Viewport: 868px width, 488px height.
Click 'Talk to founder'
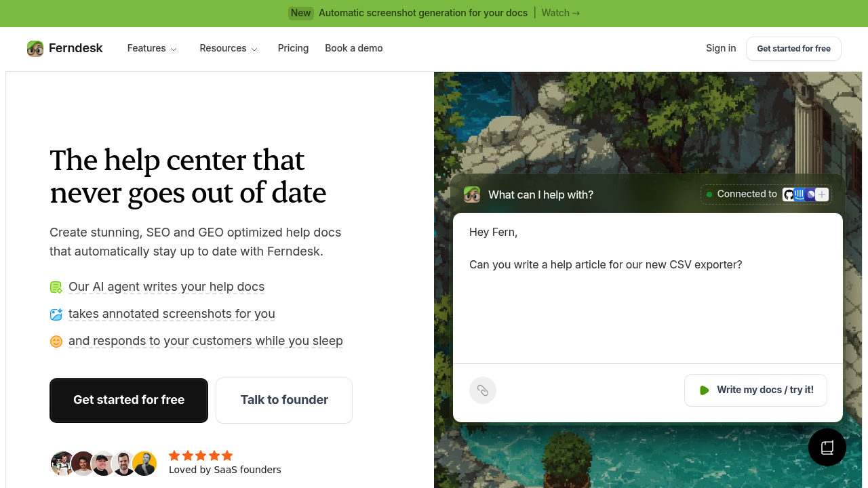283,400
